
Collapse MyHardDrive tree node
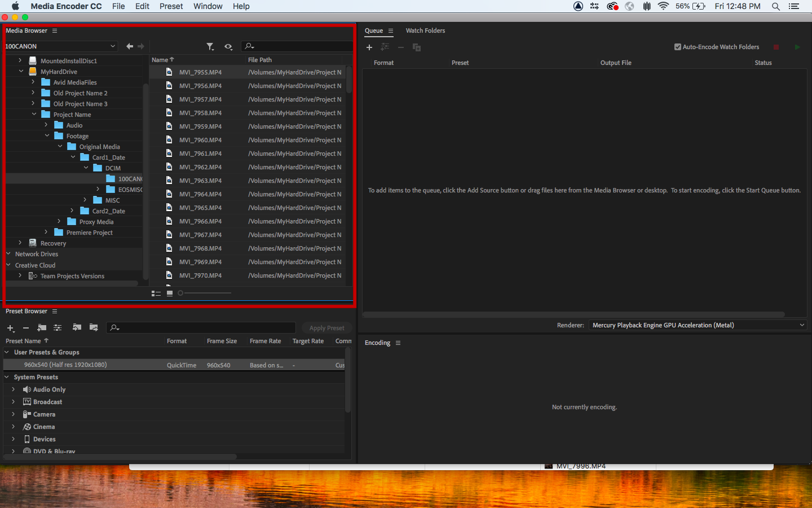(x=21, y=71)
